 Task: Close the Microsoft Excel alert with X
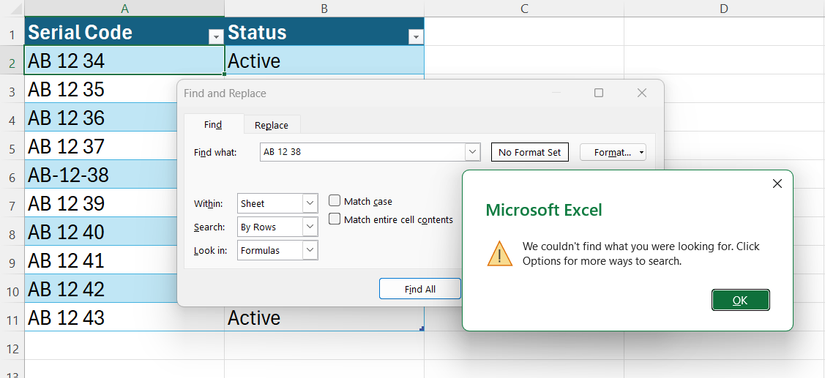tap(777, 184)
